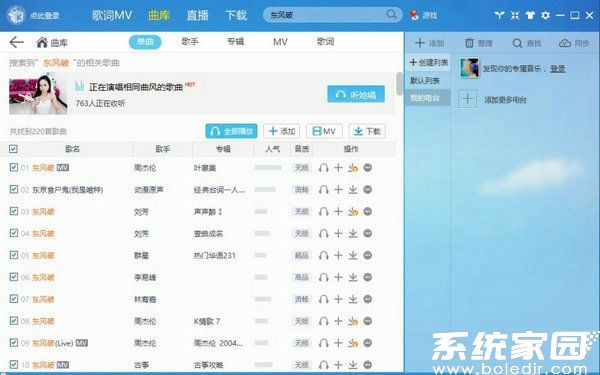Uncheck song 08 checkbox

(14, 320)
